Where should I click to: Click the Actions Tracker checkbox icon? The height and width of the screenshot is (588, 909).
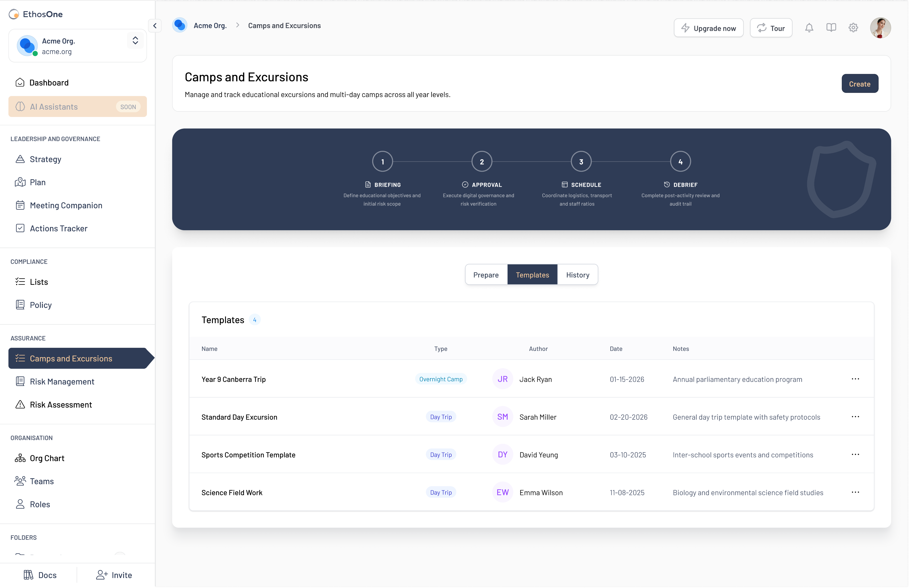[20, 228]
